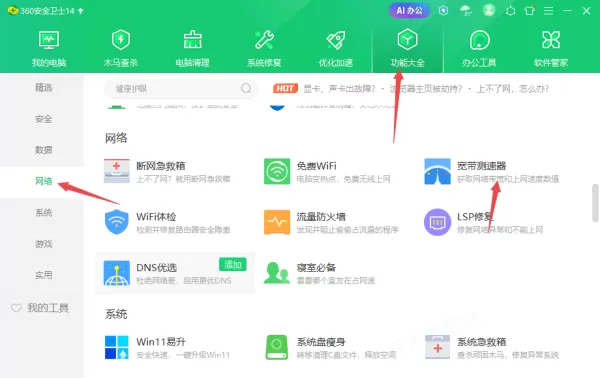Image resolution: width=600 pixels, height=378 pixels.
Task: Select the 数据 sidebar tab
Action: click(43, 150)
